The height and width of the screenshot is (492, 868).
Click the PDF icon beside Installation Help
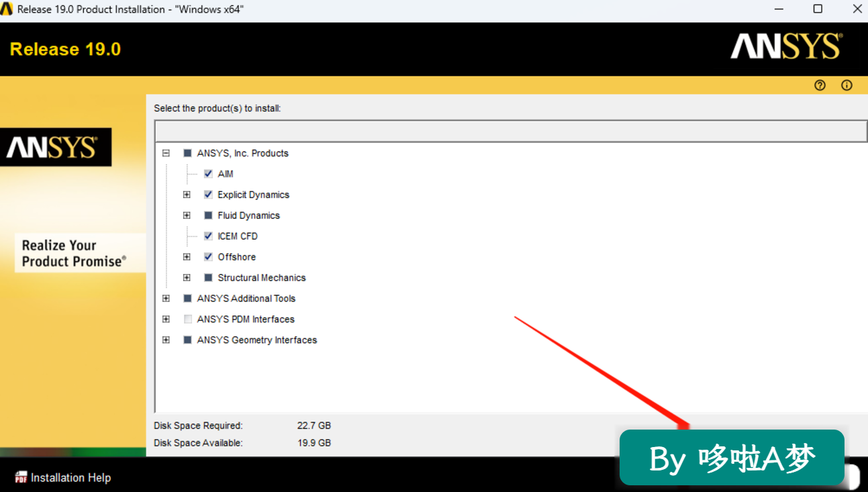pyautogui.click(x=21, y=477)
